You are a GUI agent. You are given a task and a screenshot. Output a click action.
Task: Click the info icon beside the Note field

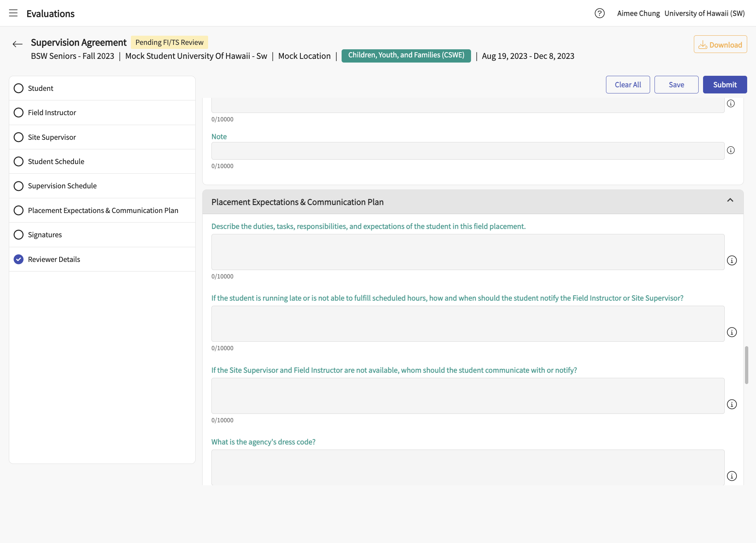coord(731,150)
